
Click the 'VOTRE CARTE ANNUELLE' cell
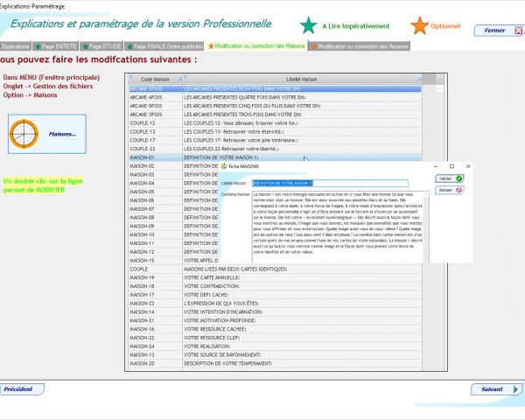point(303,277)
